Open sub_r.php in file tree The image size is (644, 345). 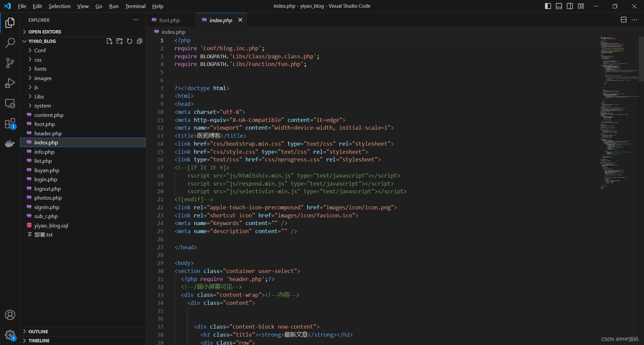click(x=83, y=216)
